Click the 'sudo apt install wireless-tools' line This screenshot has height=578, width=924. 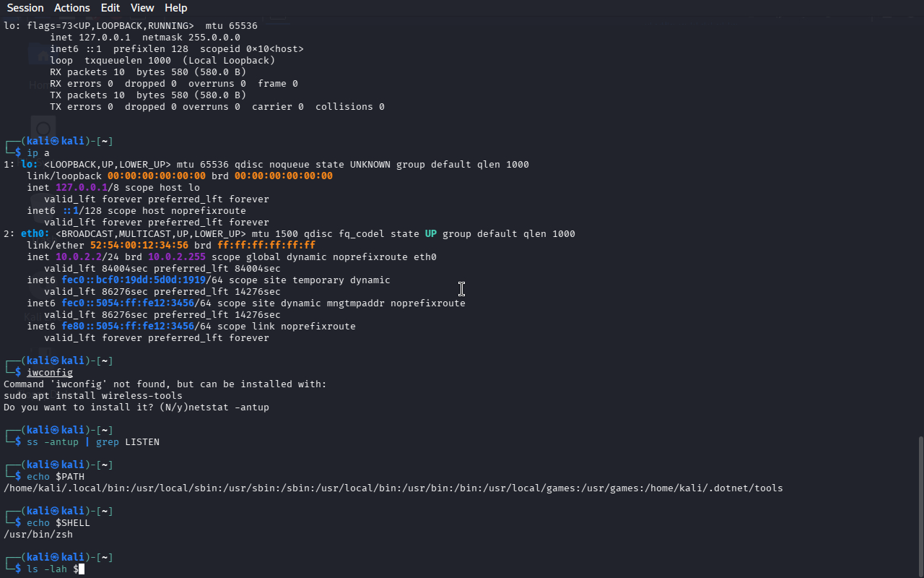[x=93, y=396]
